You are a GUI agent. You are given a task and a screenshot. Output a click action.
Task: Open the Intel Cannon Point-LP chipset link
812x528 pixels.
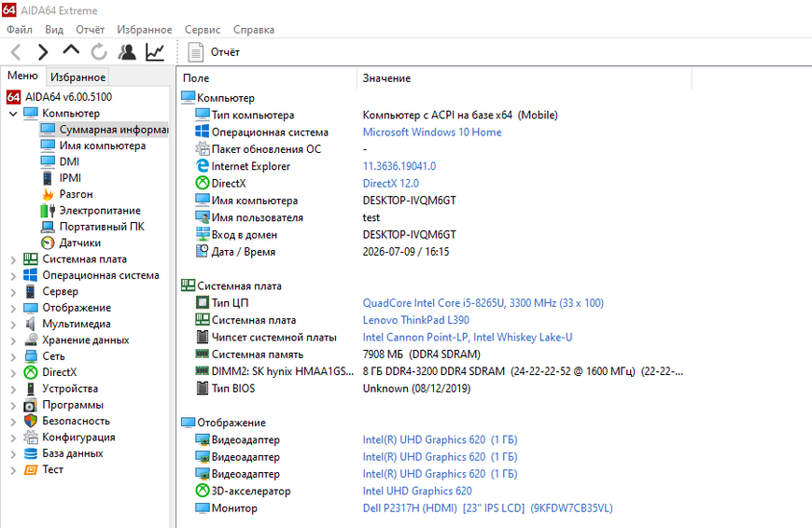pyautogui.click(x=468, y=337)
